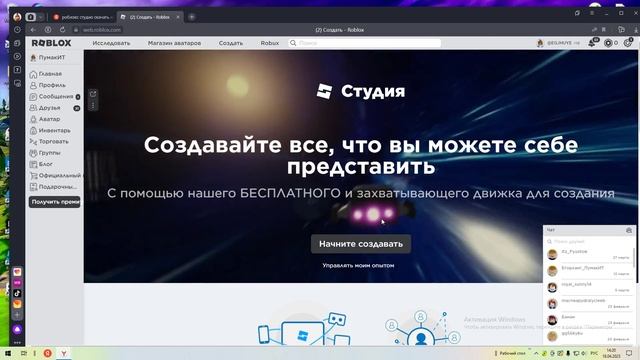Open Исследовать in the Roblox header menu
Viewport: 640px width, 360px height.
pos(111,43)
